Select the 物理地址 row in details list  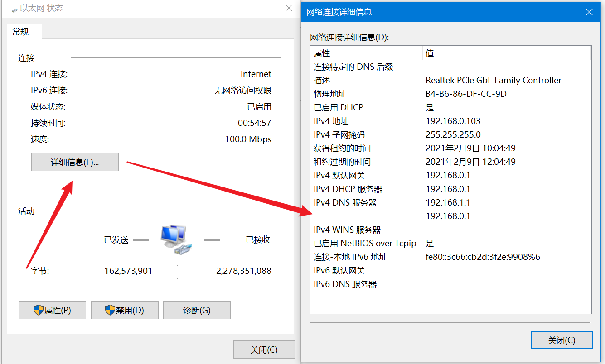[x=451, y=94]
